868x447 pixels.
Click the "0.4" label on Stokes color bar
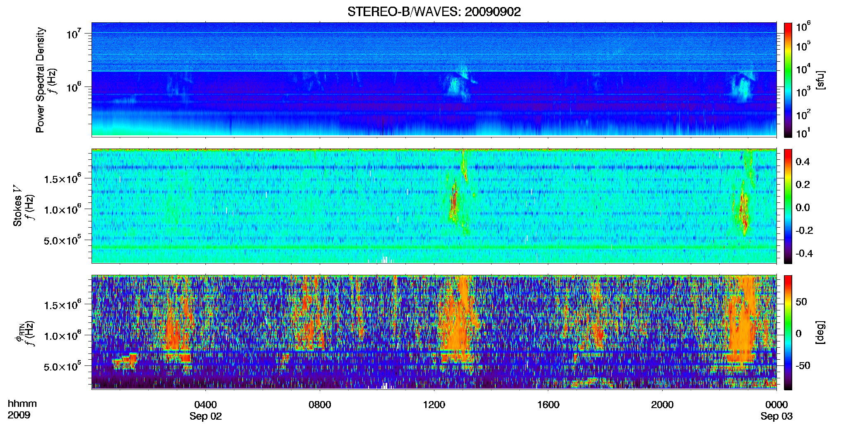[x=803, y=161]
